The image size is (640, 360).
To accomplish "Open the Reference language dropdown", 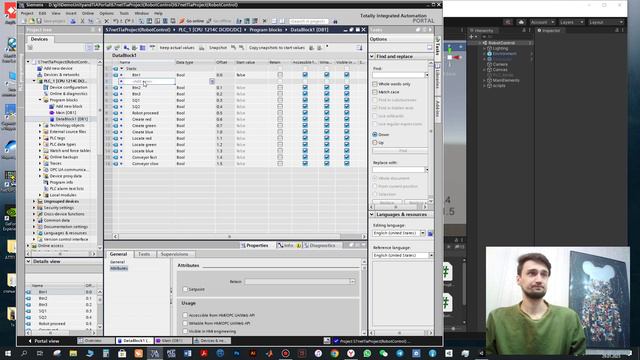I will click(431, 255).
